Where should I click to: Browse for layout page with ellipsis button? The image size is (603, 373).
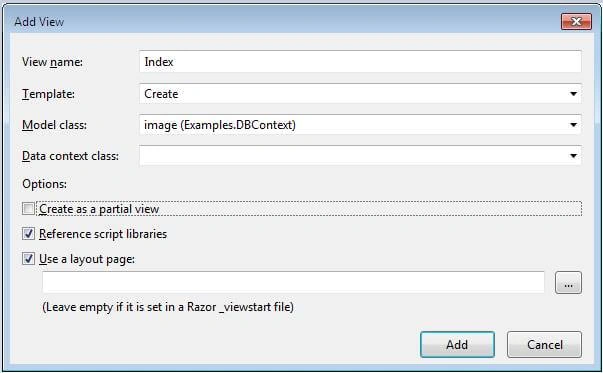tap(568, 283)
